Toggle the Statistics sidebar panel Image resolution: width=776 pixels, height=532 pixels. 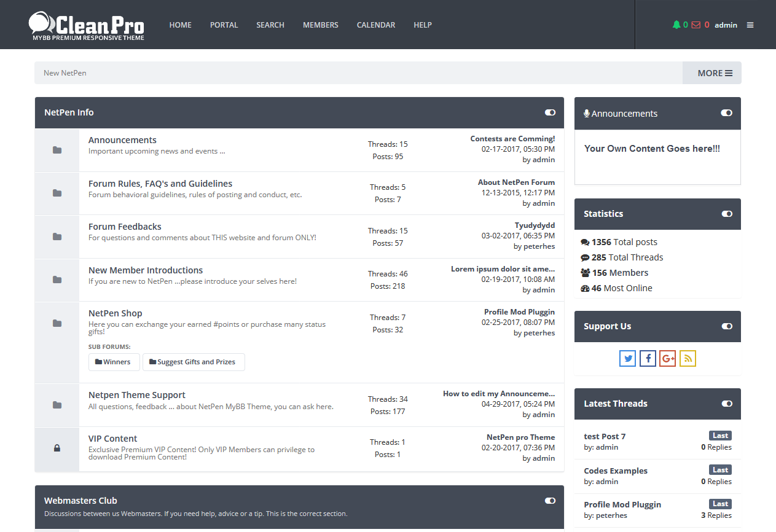click(727, 214)
